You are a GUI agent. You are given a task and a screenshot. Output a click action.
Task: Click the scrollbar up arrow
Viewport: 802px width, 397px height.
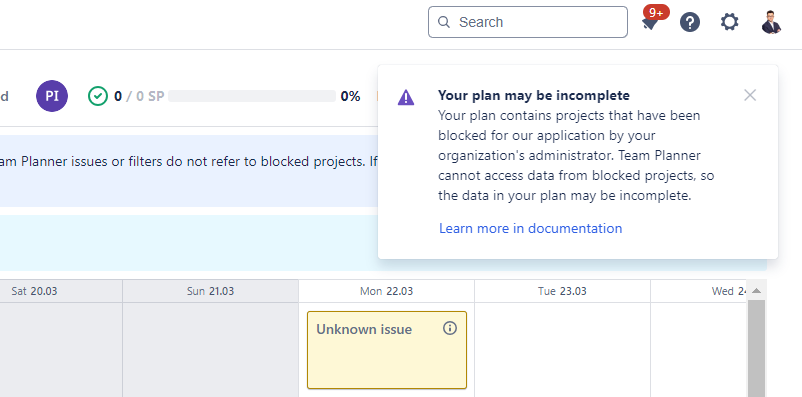756,291
